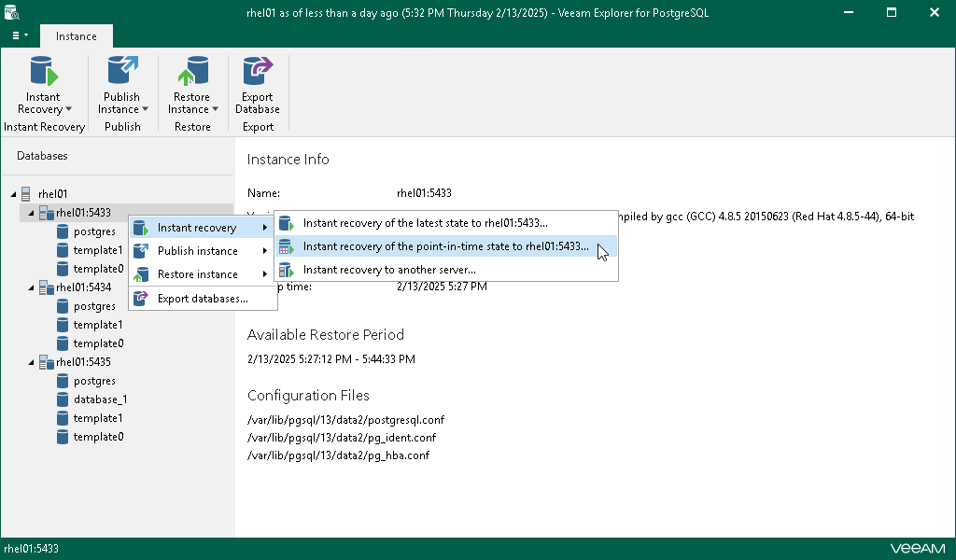This screenshot has width=956, height=560.
Task: Switch to the Instance ribbon tab
Action: click(x=76, y=35)
